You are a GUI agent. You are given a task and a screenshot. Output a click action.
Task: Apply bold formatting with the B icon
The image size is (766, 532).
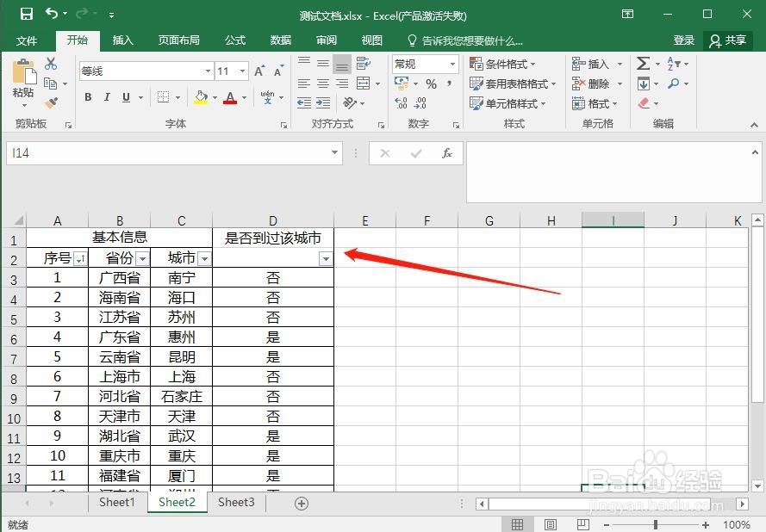(86, 97)
